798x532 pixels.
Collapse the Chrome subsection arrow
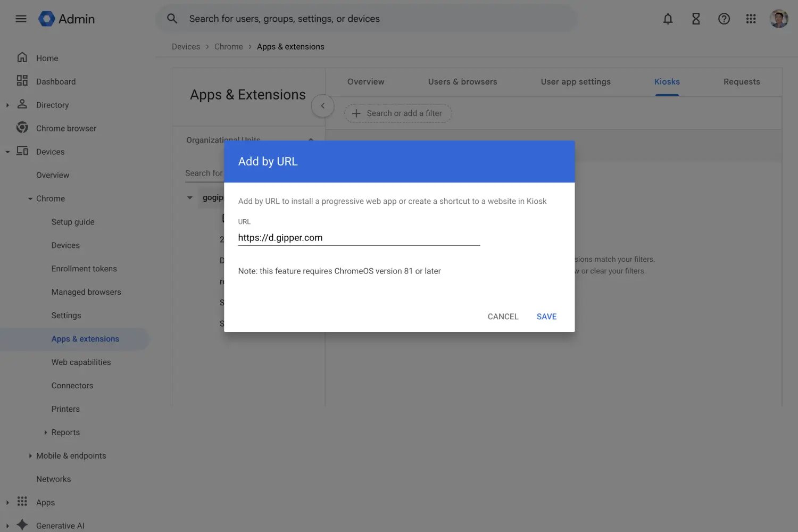click(x=30, y=199)
